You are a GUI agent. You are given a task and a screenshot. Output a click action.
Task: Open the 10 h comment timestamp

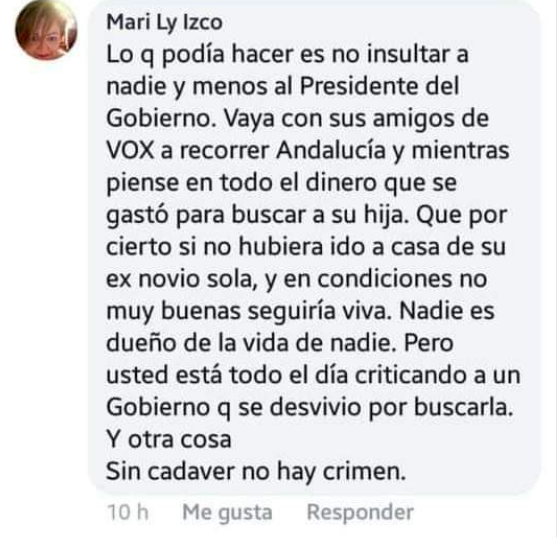(x=128, y=512)
